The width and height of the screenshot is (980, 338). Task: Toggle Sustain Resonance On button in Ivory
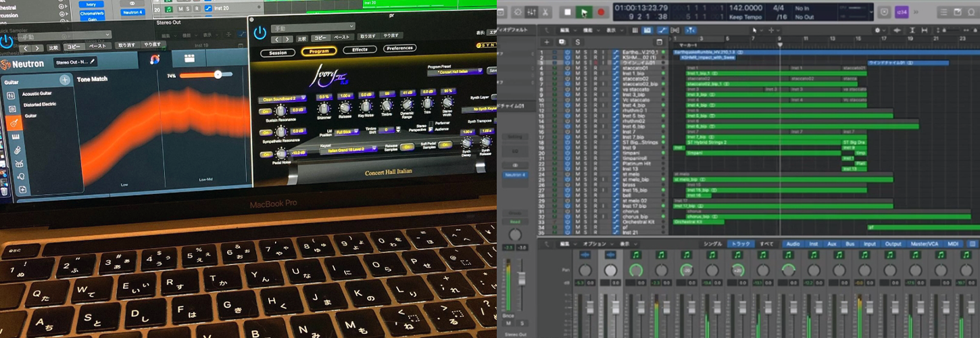click(x=265, y=110)
